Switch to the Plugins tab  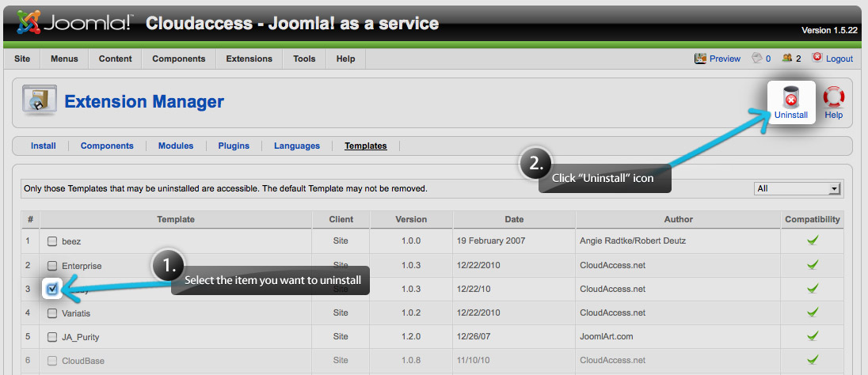(x=234, y=146)
